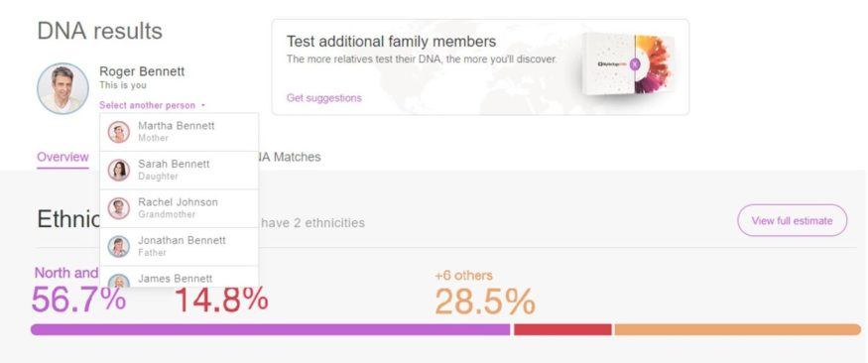Click James Bennett's avatar icon

click(x=119, y=281)
